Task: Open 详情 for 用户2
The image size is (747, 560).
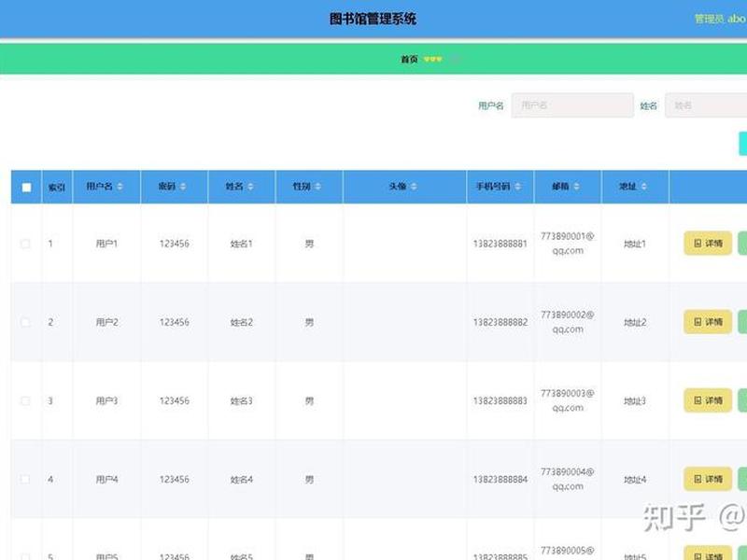Action: point(708,322)
